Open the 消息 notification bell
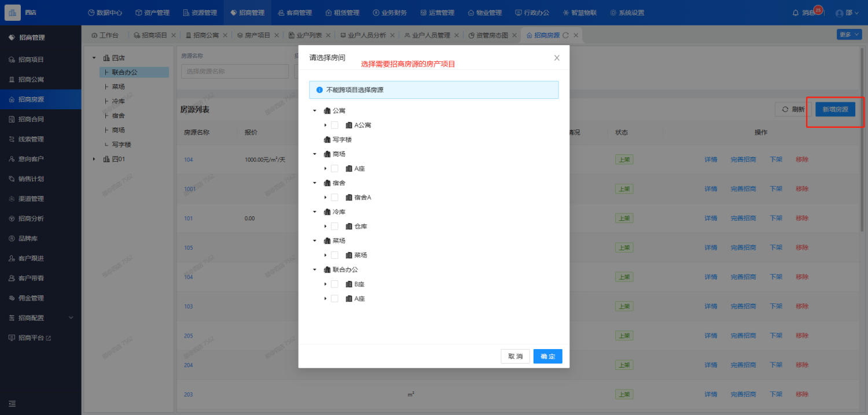 pos(795,13)
